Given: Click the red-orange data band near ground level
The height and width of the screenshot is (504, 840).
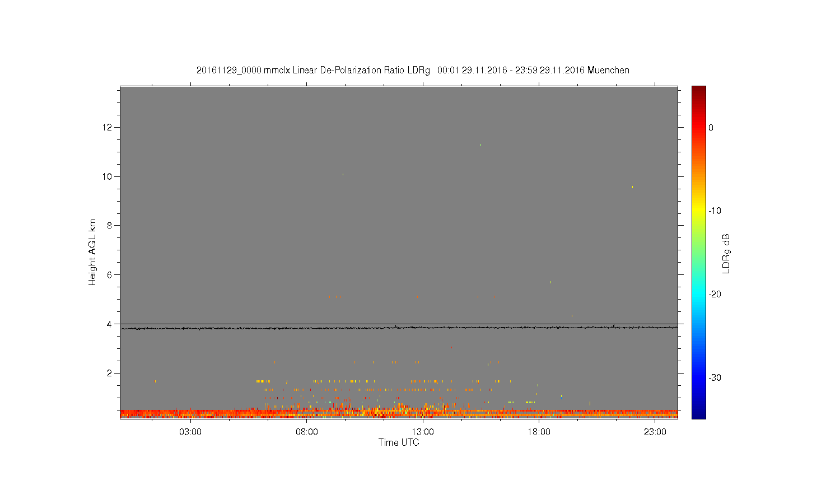Looking at the screenshot, I should tap(399, 414).
